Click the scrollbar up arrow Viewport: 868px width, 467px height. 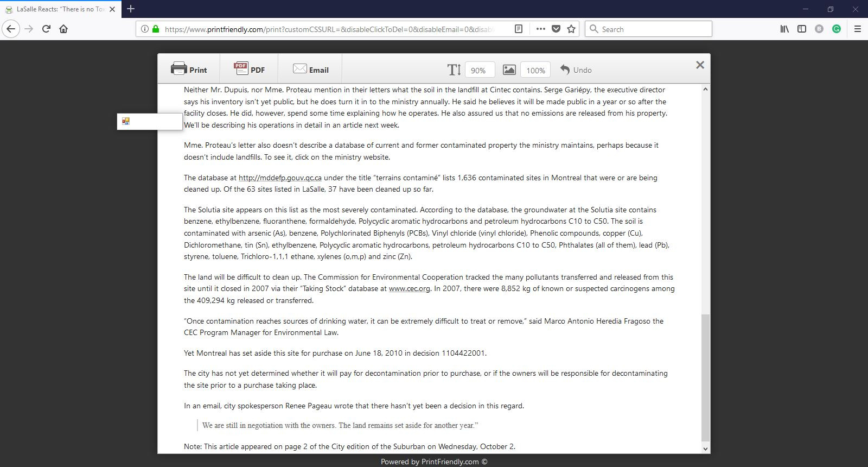click(705, 89)
